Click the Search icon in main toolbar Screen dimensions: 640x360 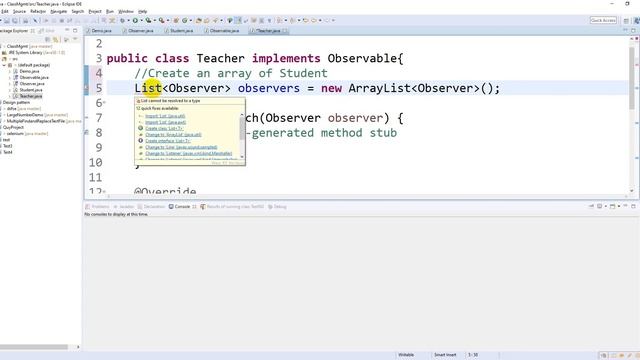coord(215,20)
